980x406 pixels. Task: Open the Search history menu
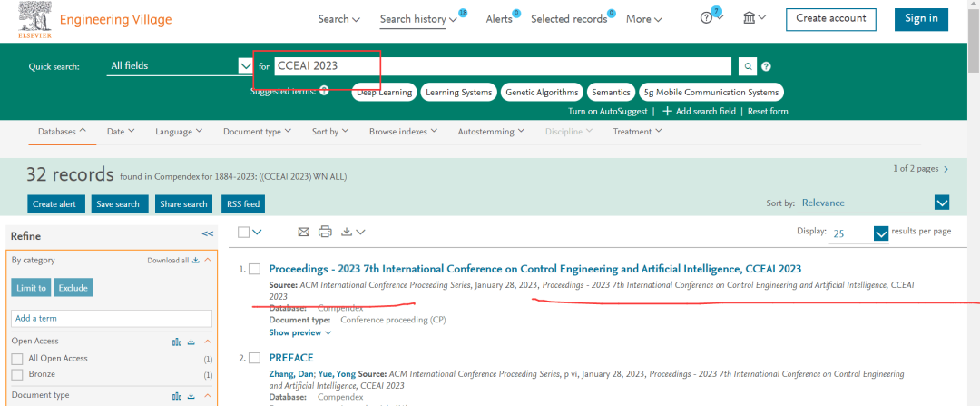point(418,19)
